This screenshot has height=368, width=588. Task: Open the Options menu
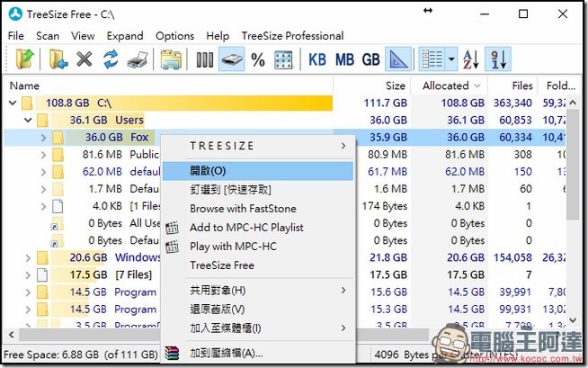174,36
